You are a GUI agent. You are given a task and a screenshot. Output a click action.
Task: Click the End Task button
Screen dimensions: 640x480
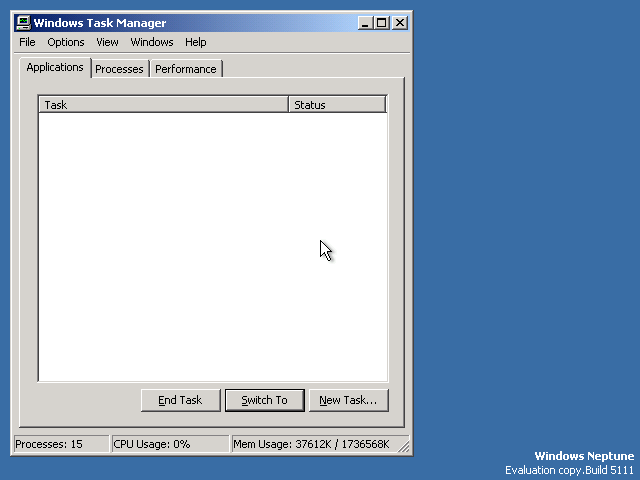click(x=180, y=400)
